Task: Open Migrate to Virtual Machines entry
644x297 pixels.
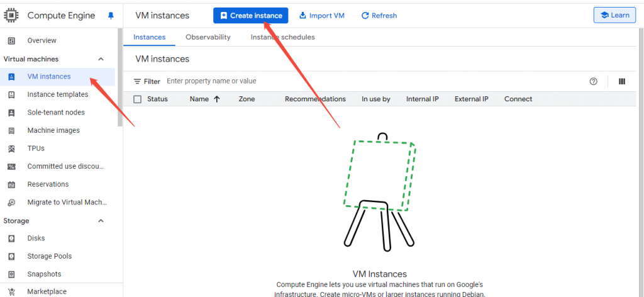Action: click(x=67, y=203)
